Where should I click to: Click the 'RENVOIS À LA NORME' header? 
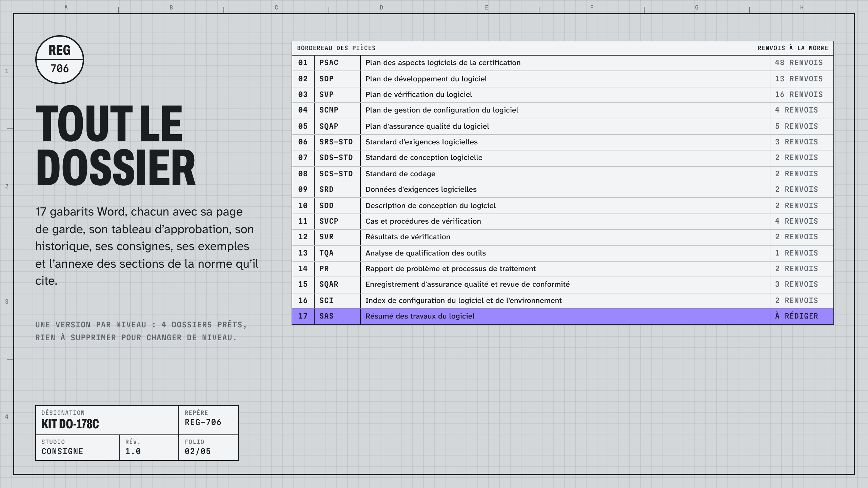793,48
